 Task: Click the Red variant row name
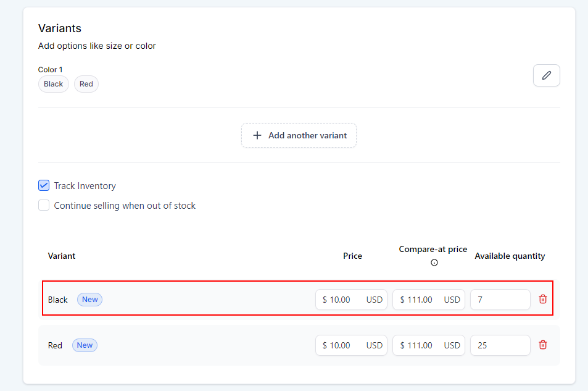pyautogui.click(x=55, y=345)
